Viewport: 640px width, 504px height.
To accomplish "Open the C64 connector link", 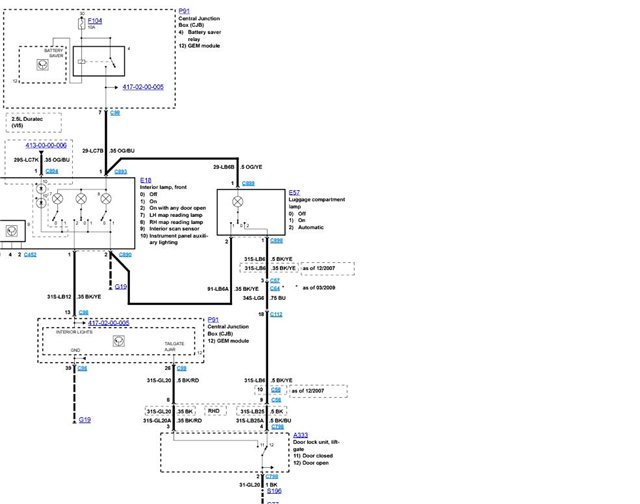I will (x=275, y=289).
